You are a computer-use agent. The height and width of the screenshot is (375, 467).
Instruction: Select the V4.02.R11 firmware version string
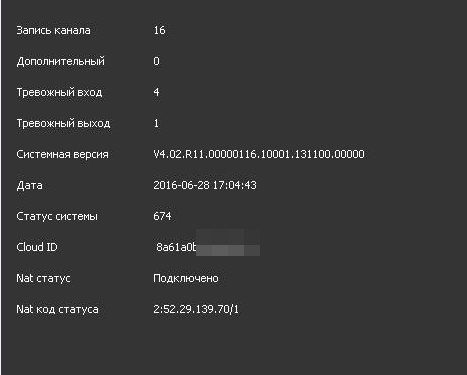259,154
